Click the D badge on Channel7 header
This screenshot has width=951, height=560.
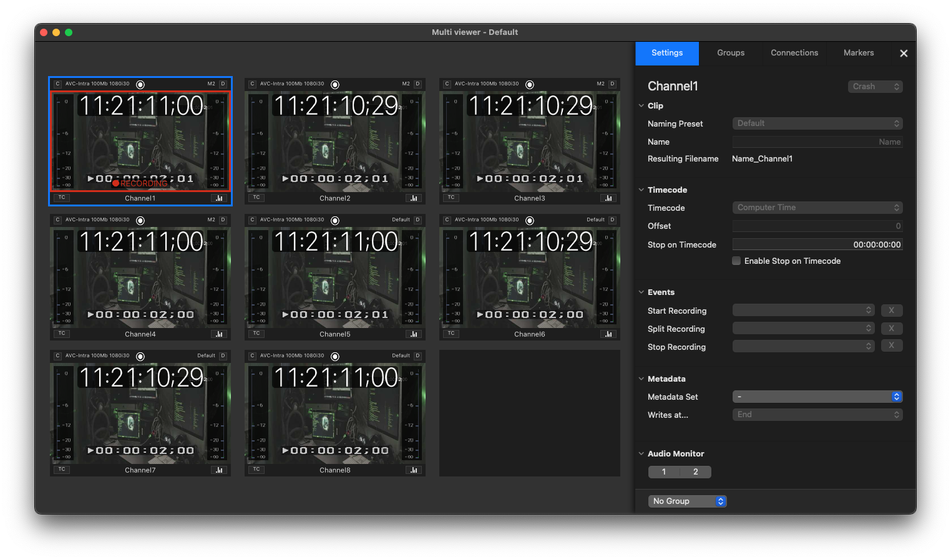pos(223,355)
